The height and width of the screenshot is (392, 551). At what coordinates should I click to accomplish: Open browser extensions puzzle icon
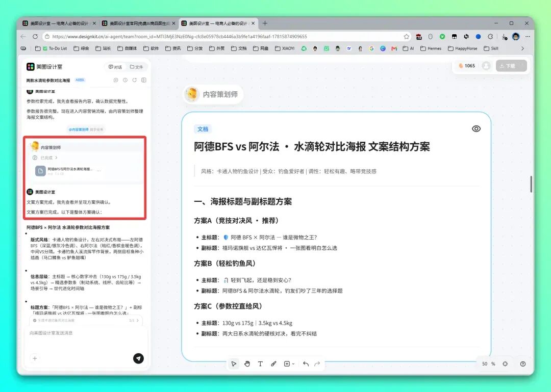pos(490,37)
